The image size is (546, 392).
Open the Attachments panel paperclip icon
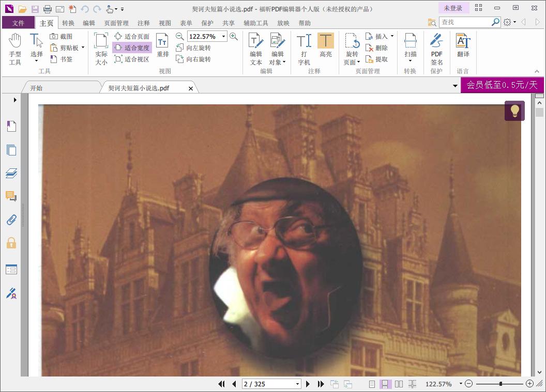click(x=11, y=220)
